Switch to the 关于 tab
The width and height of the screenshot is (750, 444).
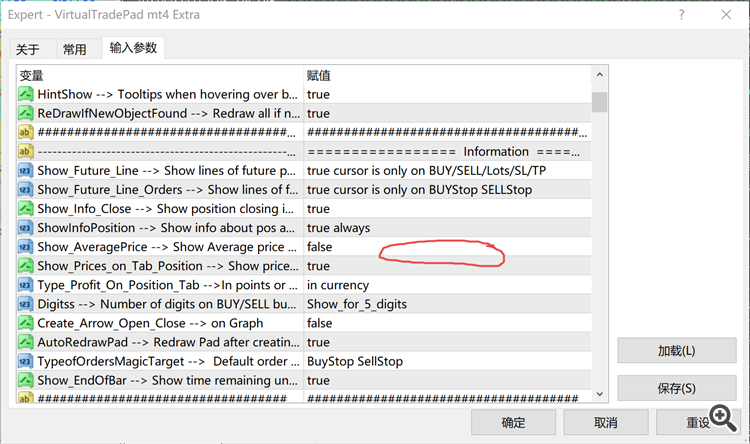[28, 49]
